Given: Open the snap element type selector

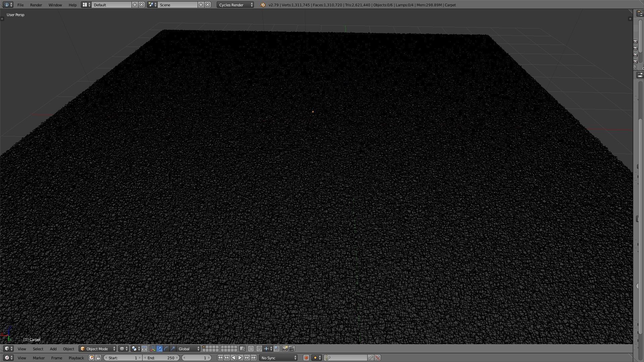Looking at the screenshot, I should tap(268, 349).
